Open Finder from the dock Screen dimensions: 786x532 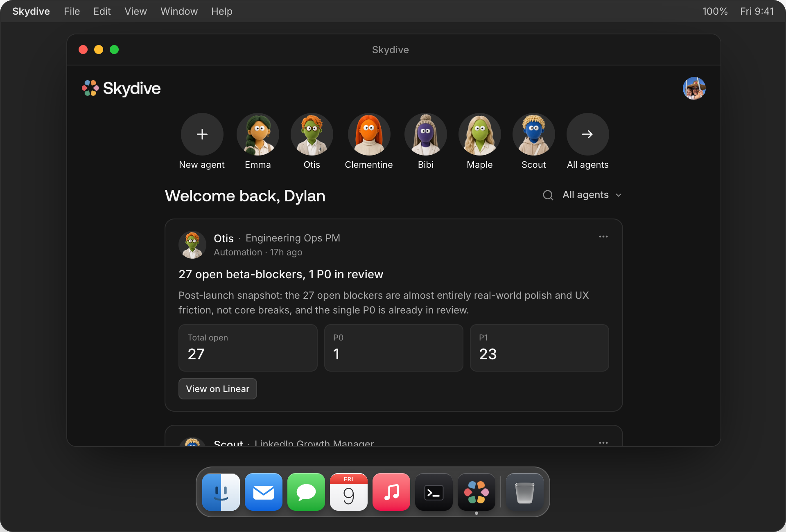(221, 492)
